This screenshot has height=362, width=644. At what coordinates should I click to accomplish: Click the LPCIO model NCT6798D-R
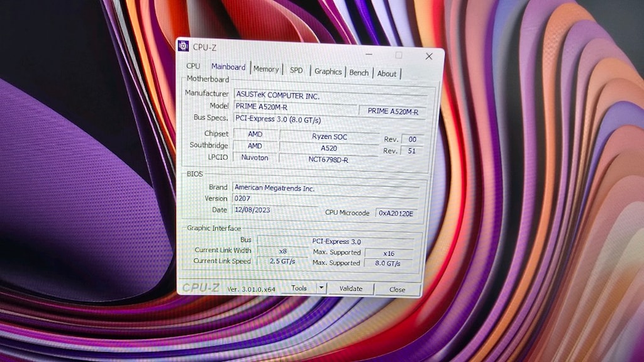(328, 159)
